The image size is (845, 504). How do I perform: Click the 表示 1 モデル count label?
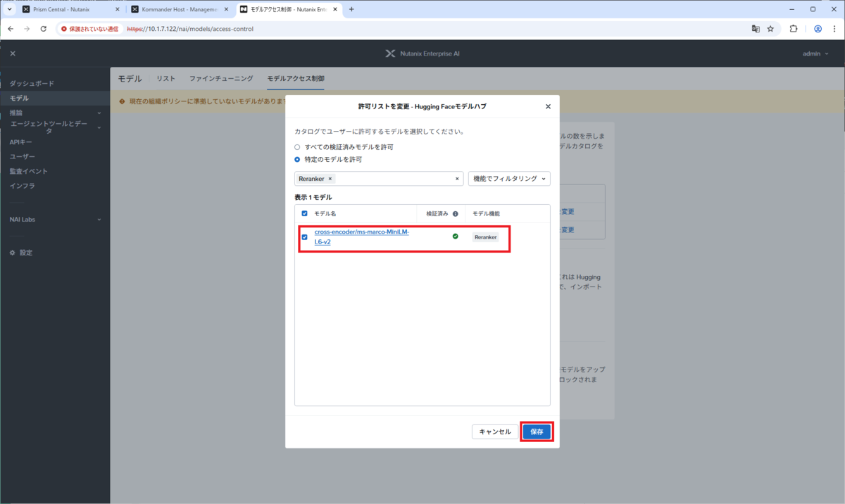(313, 197)
